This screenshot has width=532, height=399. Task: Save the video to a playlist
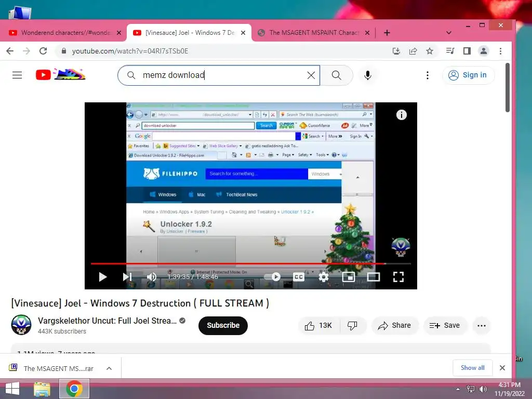point(445,326)
